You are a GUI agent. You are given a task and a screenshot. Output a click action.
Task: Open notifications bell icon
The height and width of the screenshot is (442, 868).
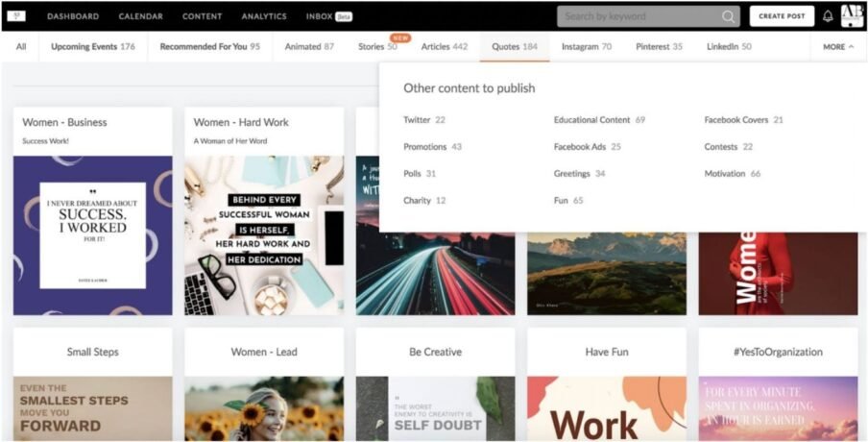828,16
